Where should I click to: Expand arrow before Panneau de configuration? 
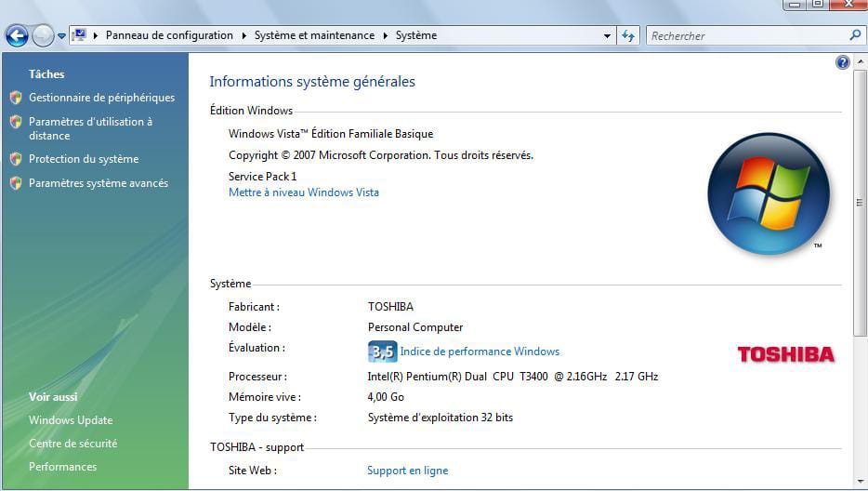tap(95, 35)
